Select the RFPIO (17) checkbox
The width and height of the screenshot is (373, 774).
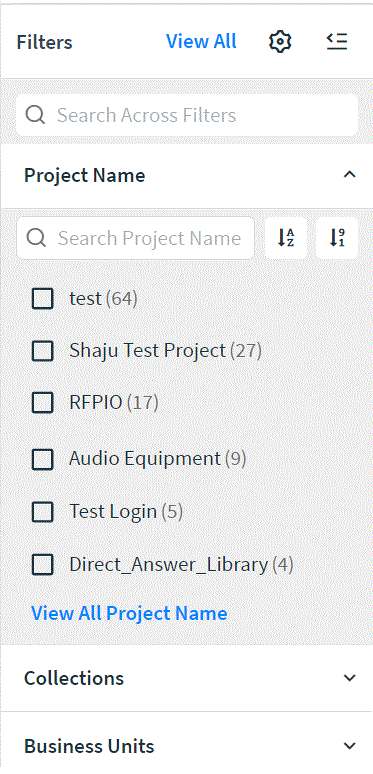point(42,403)
